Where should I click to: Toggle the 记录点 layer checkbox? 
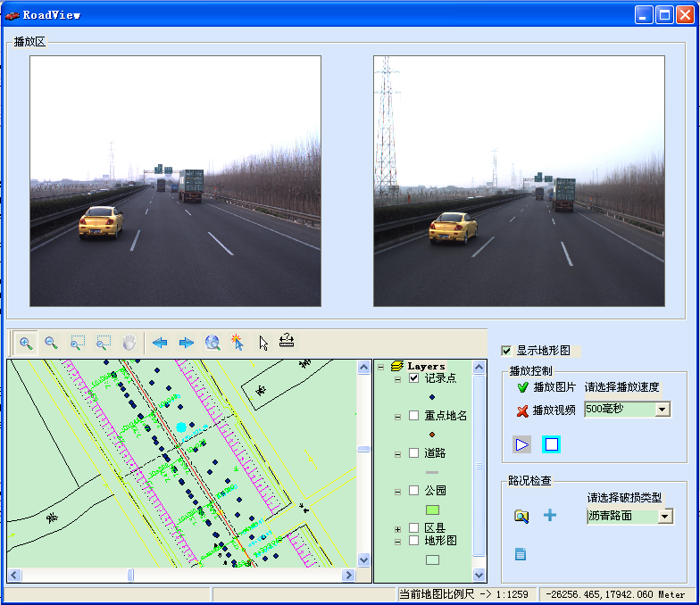pyautogui.click(x=413, y=377)
